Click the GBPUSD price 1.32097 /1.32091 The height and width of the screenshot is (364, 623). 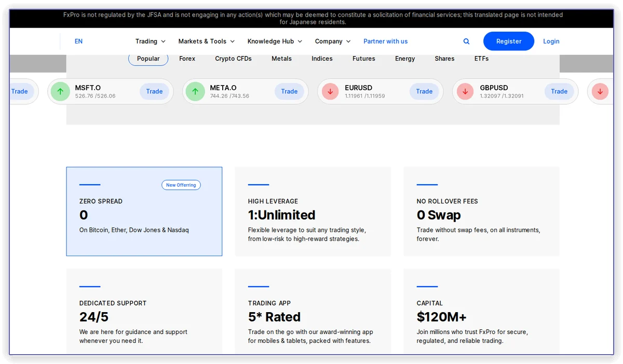click(x=502, y=96)
